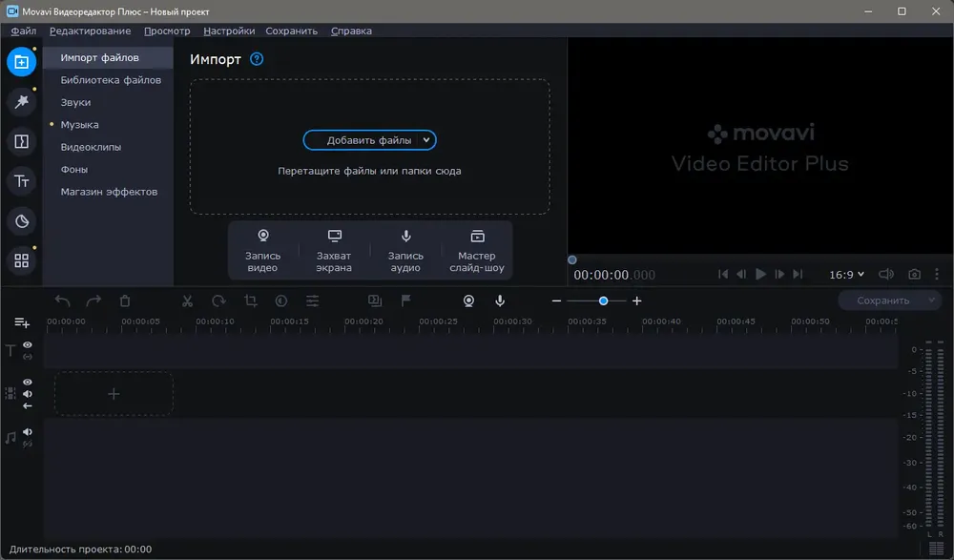Image resolution: width=954 pixels, height=560 pixels.
Task: Add a marker with the flag icon
Action: (405, 301)
